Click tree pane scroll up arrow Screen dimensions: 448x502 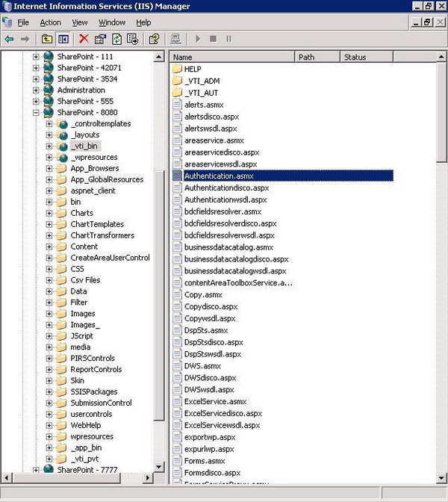[159, 57]
